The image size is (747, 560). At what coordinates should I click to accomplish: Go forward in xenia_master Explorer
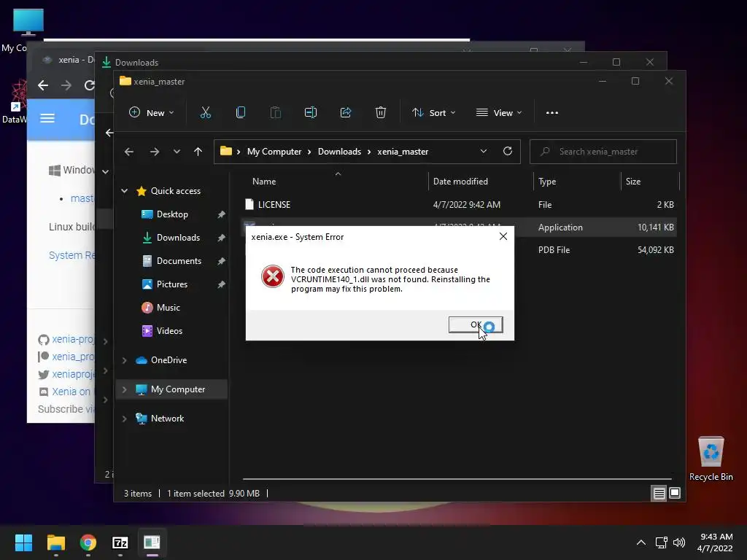(155, 152)
